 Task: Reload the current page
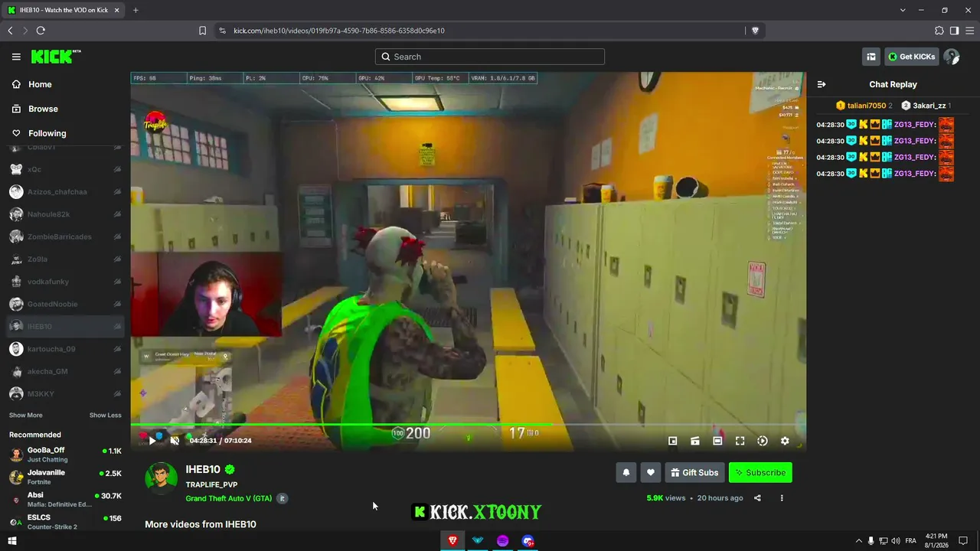point(41,31)
